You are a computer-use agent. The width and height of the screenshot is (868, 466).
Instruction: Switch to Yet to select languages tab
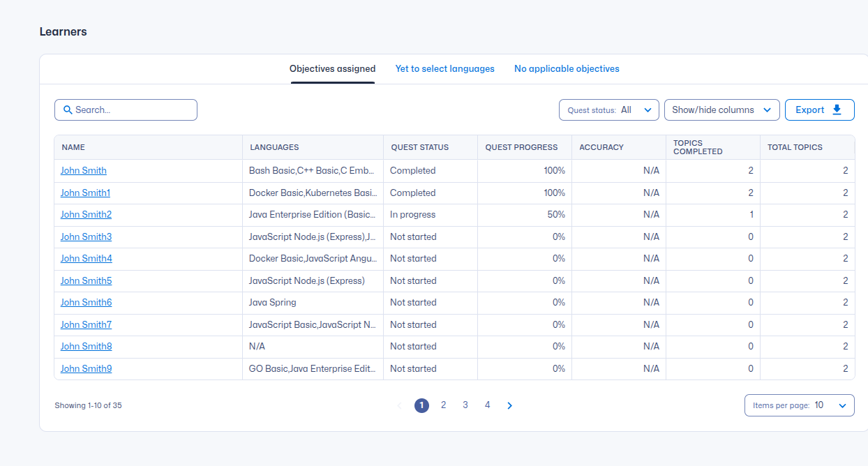tap(444, 69)
